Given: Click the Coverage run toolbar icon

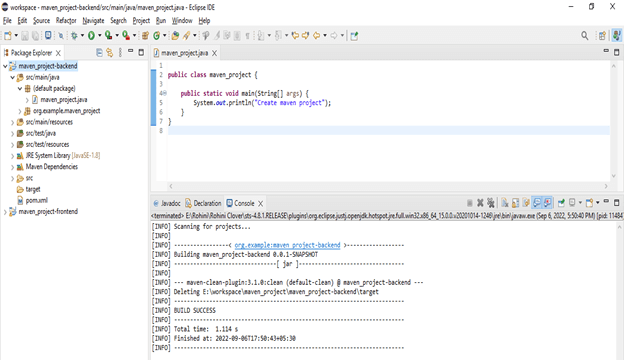Looking at the screenshot, I should click(108, 36).
